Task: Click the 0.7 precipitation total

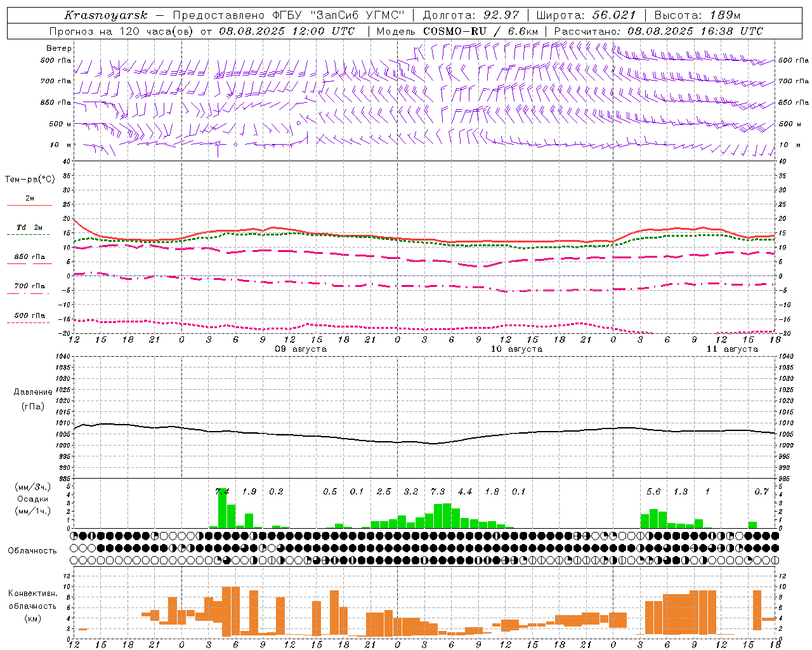Action: point(761,491)
